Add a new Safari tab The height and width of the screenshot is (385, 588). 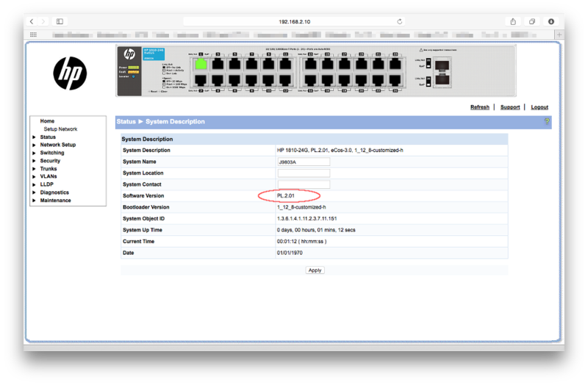click(559, 35)
